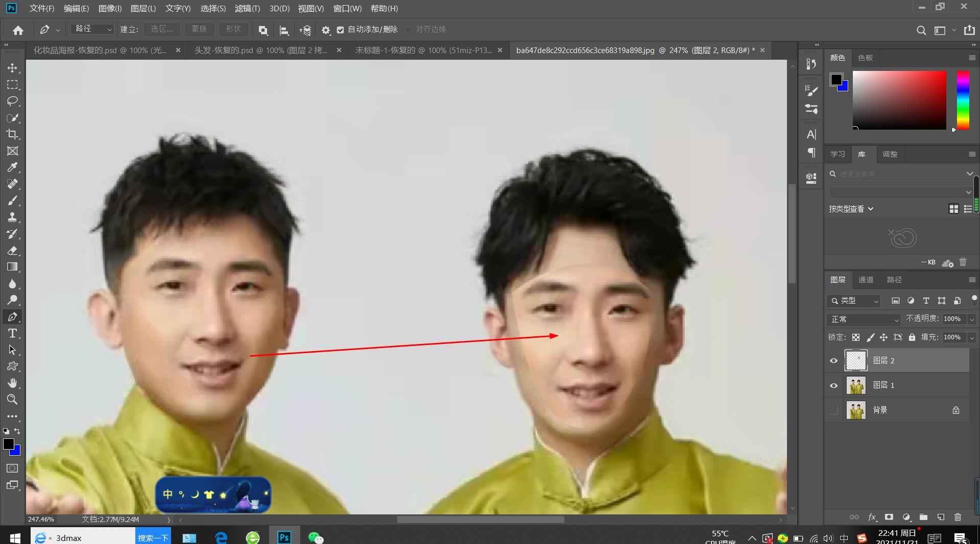Select 图层 1 layer thumbnail
The image size is (980, 544).
click(x=856, y=385)
